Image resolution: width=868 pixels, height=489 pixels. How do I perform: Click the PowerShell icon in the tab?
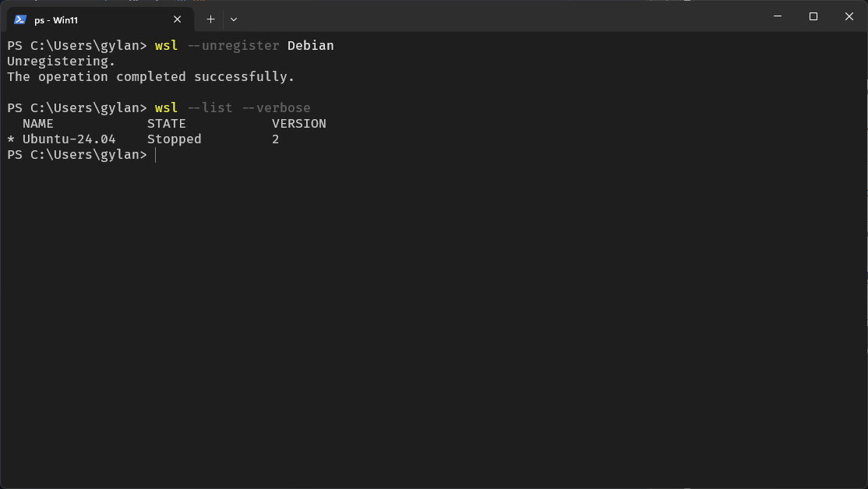(20, 19)
